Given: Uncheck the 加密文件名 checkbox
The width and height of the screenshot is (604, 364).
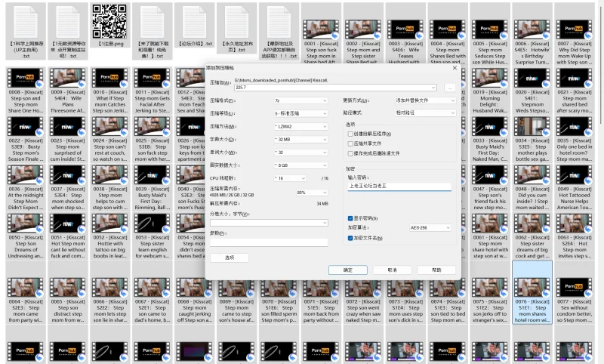Looking at the screenshot, I should [350, 237].
